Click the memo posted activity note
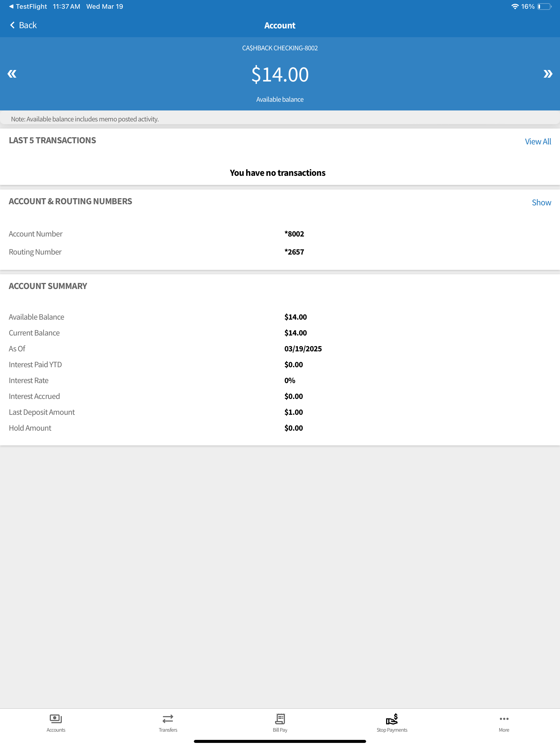 [85, 119]
